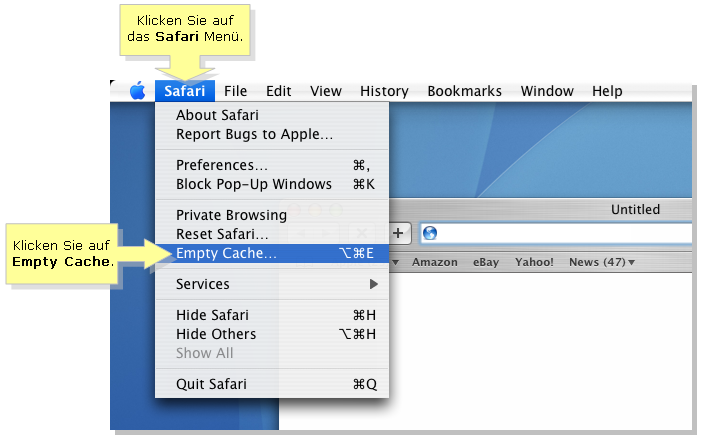Screen dimensions: 703x442
Task: Click the plus add bookmark button
Action: (398, 233)
